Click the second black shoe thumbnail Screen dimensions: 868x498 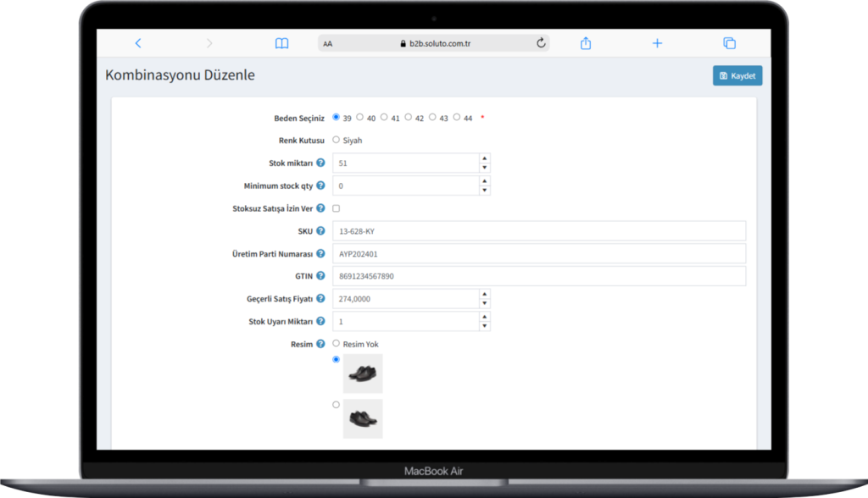[363, 419]
